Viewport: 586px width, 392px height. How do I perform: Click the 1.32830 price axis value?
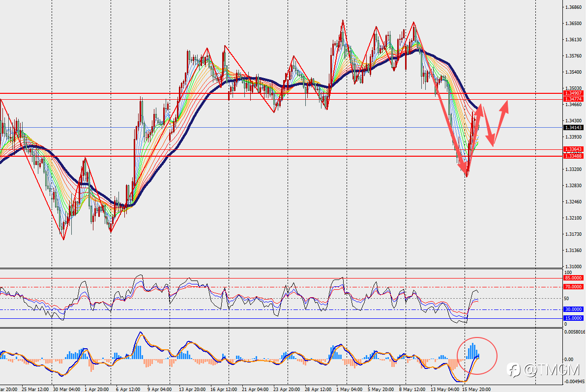click(574, 186)
